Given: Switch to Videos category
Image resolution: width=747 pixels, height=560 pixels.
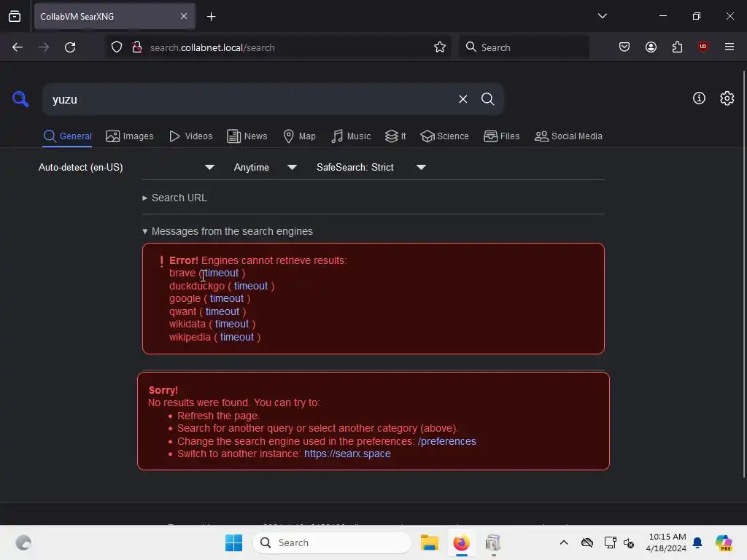Looking at the screenshot, I should (x=190, y=136).
